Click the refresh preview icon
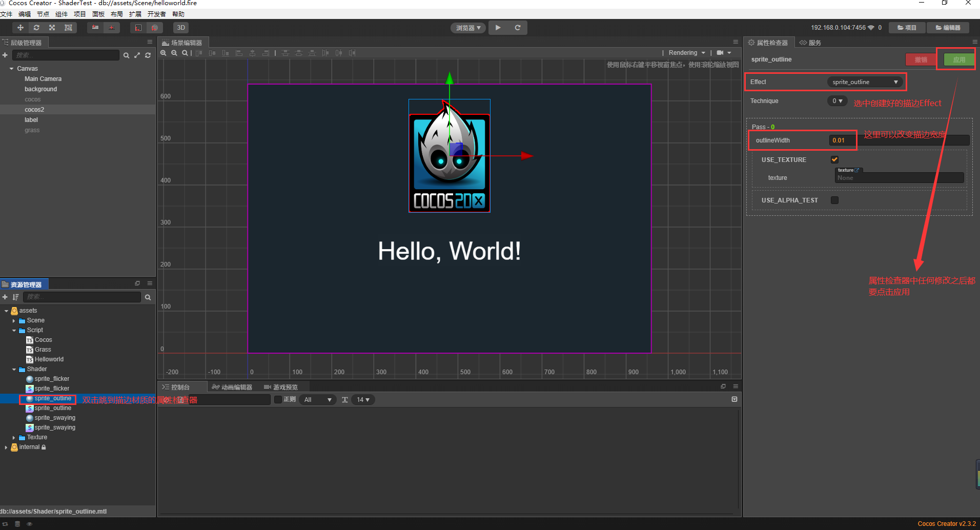The width and height of the screenshot is (980, 530). point(518,28)
